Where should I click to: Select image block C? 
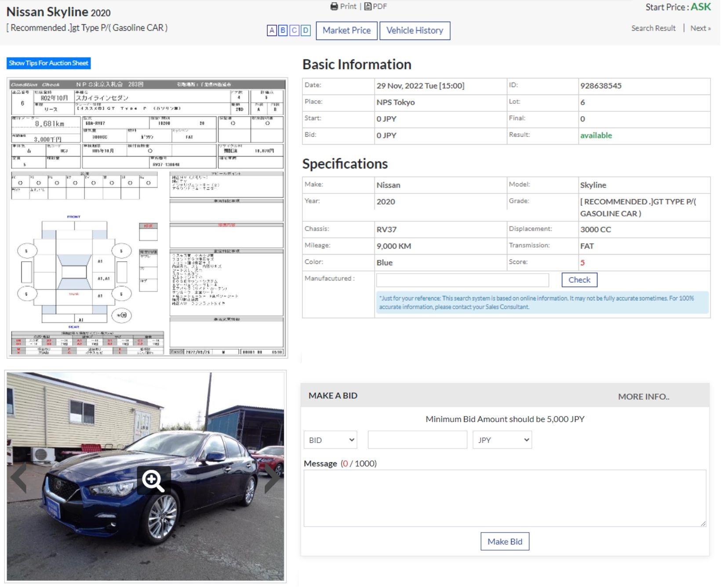click(294, 31)
